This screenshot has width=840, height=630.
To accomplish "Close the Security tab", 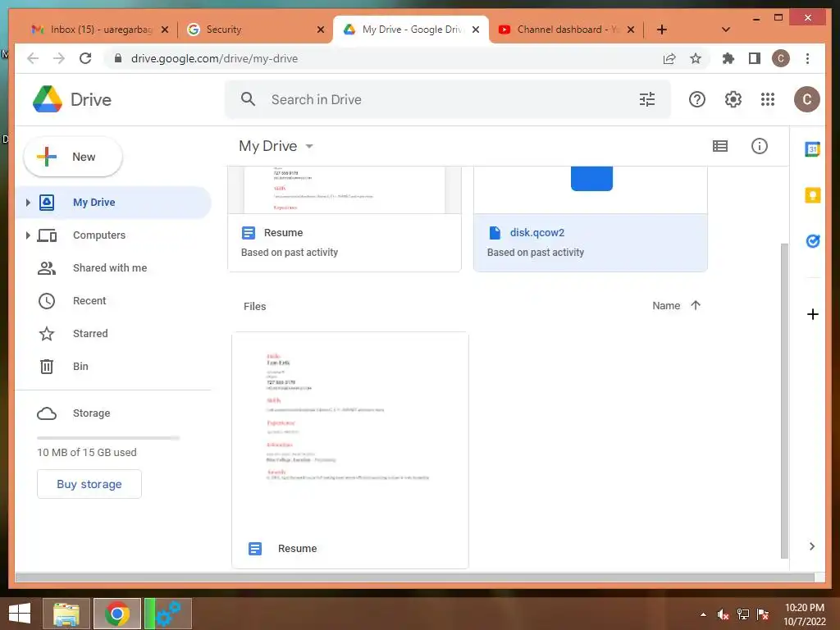I will pyautogui.click(x=321, y=30).
